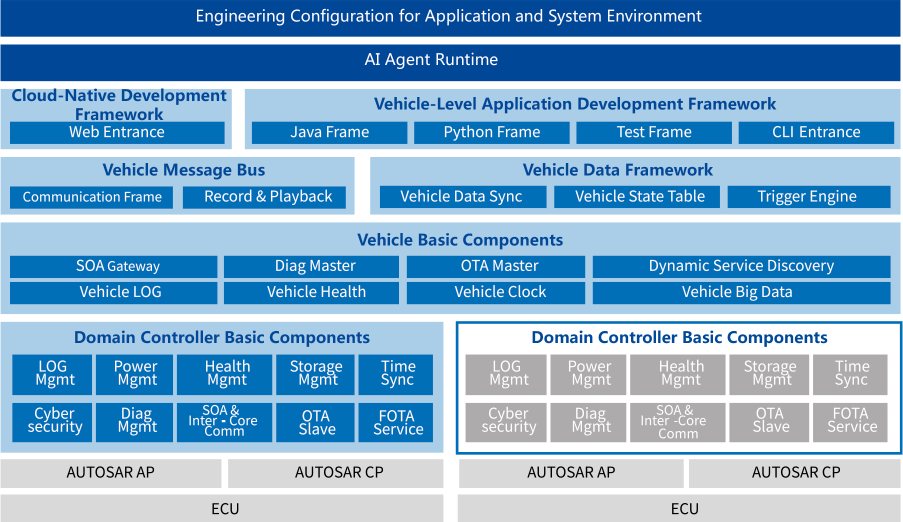Click the gray Storage Mgmt block

tap(769, 375)
